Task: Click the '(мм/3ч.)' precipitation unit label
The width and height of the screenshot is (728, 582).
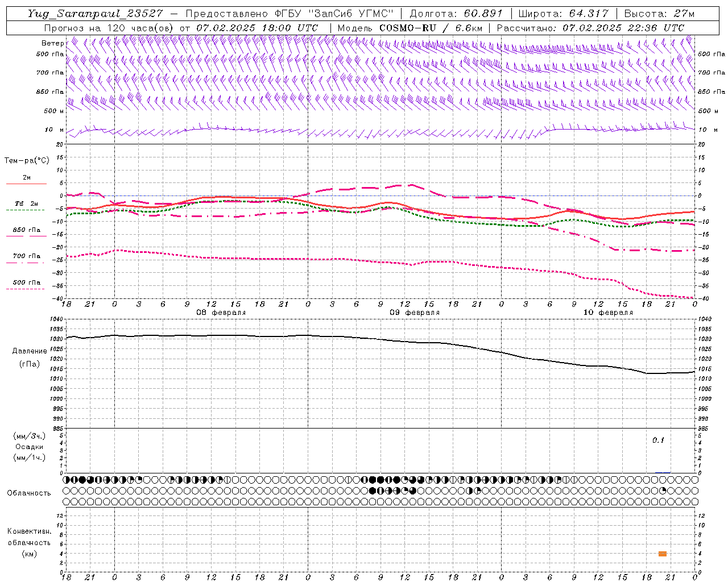Action: tap(30, 436)
